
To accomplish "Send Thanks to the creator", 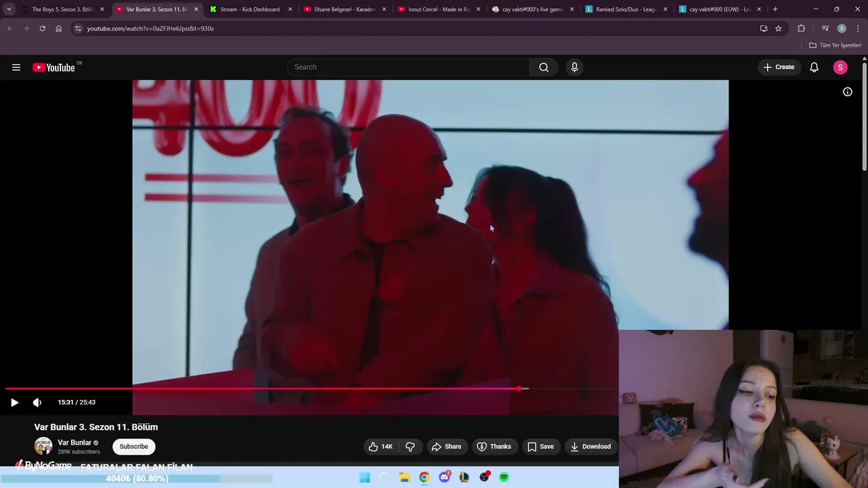I will [x=494, y=447].
